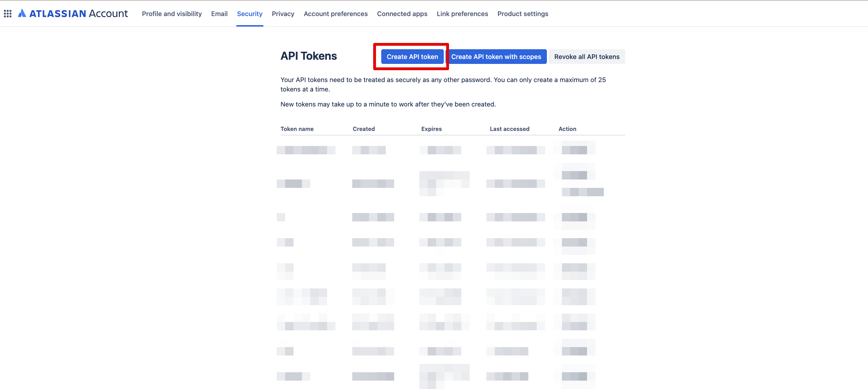Click the Atlassian triangle logo icon
This screenshot has height=389, width=868.
22,13
